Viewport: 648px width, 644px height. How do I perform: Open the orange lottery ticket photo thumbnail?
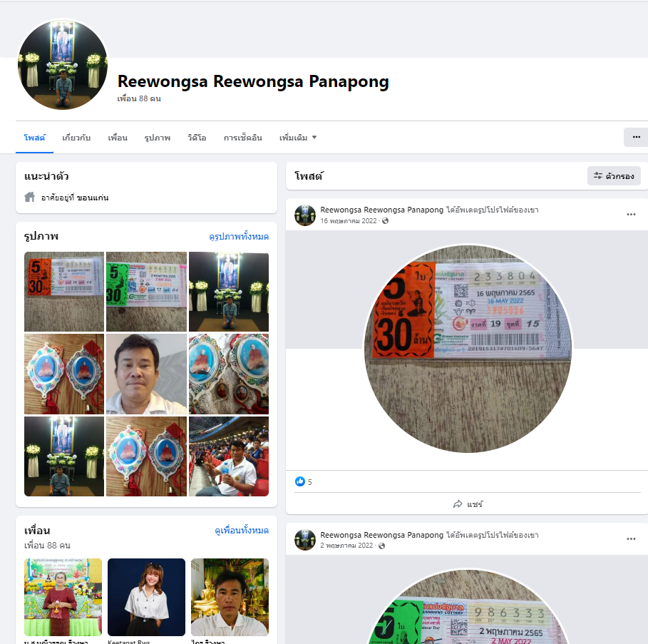[64, 292]
